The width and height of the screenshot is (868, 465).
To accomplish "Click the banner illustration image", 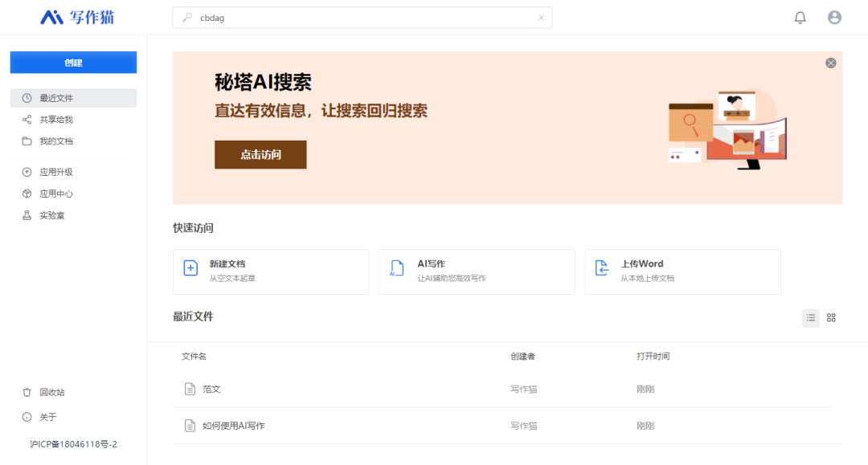I will 727,130.
